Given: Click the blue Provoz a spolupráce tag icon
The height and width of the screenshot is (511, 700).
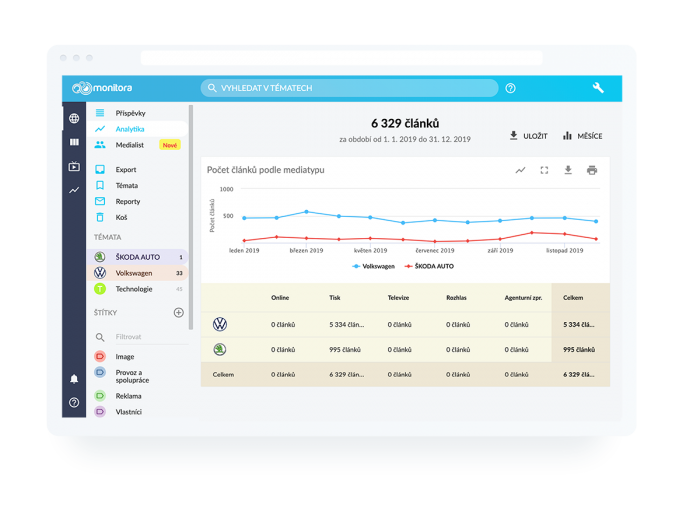Looking at the screenshot, I should tap(100, 372).
